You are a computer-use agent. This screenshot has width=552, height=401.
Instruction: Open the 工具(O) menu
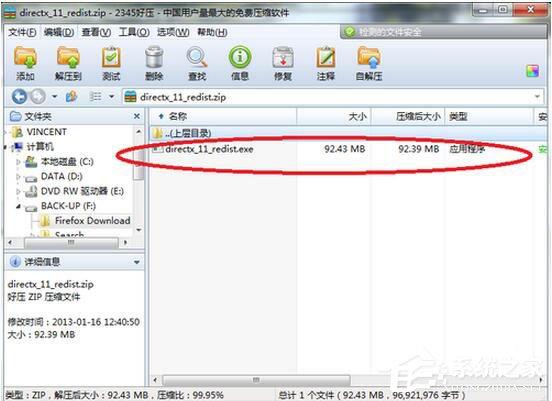point(134,32)
